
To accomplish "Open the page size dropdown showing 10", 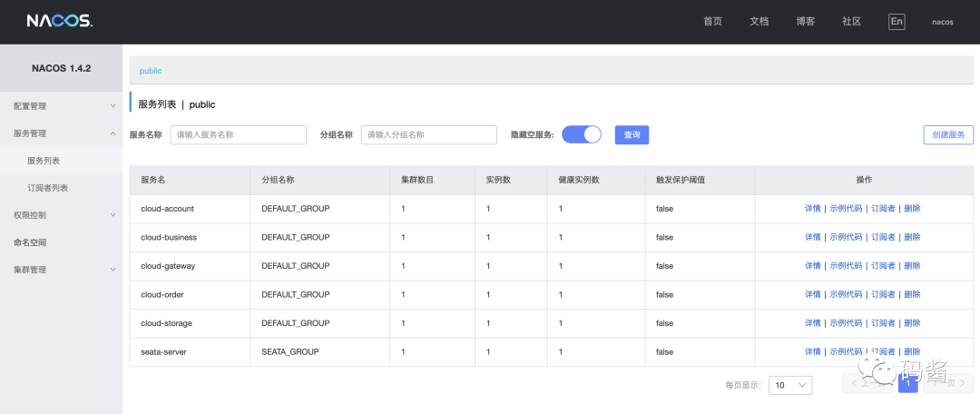I will pyautogui.click(x=790, y=385).
